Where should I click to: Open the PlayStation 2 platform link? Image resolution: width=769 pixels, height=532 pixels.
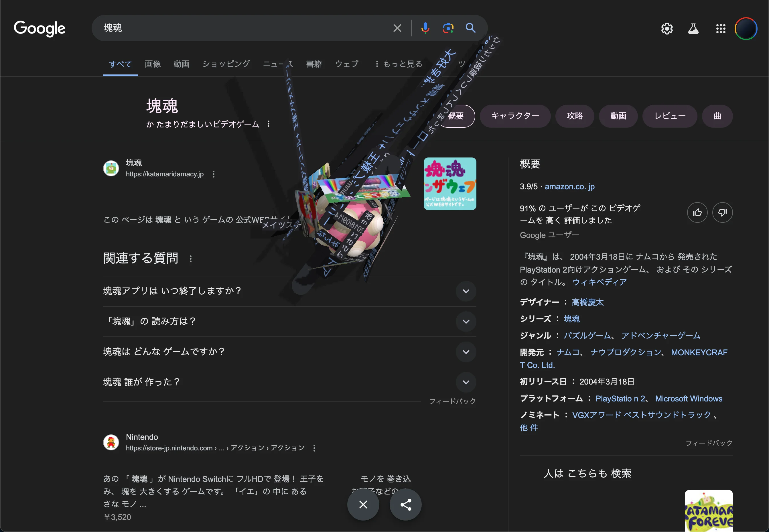(x=620, y=399)
